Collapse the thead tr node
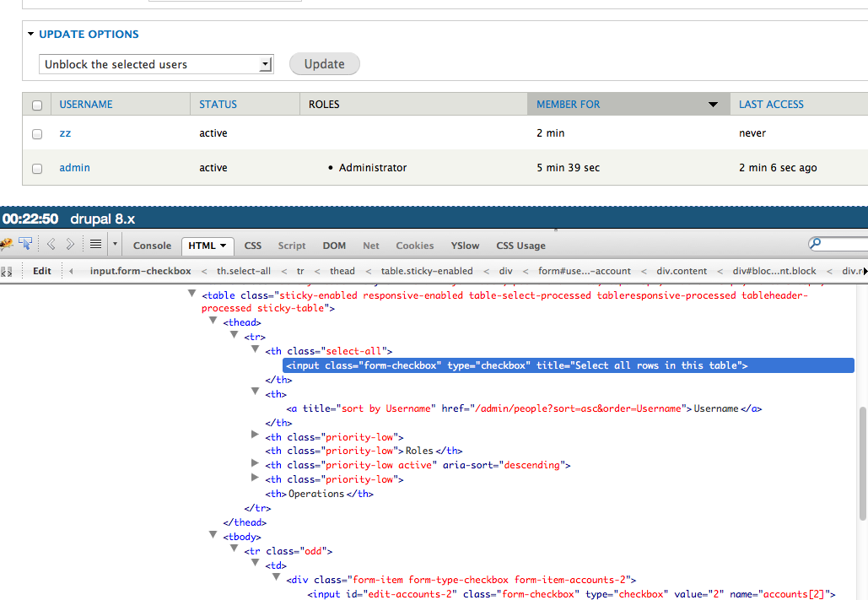The width and height of the screenshot is (868, 600). (x=234, y=335)
